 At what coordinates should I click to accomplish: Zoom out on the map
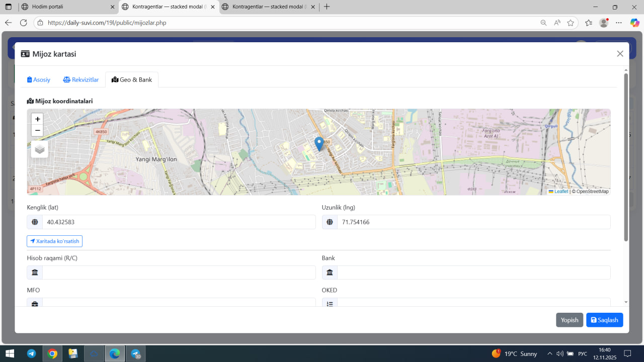[37, 131]
